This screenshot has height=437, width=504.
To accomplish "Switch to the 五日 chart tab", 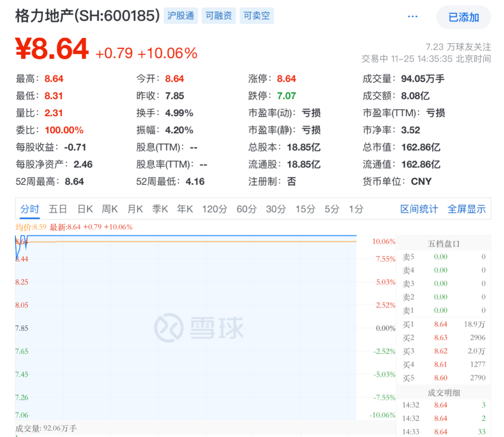I will click(x=57, y=209).
